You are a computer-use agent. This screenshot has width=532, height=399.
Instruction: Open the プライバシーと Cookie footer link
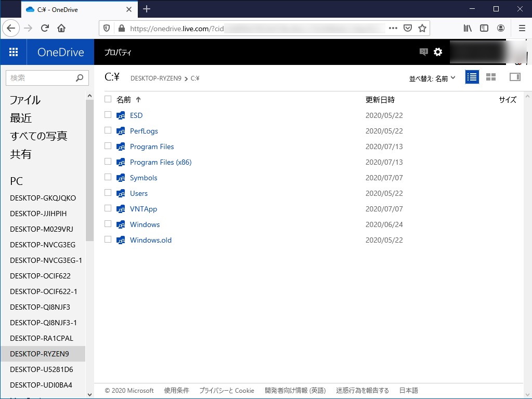point(226,390)
